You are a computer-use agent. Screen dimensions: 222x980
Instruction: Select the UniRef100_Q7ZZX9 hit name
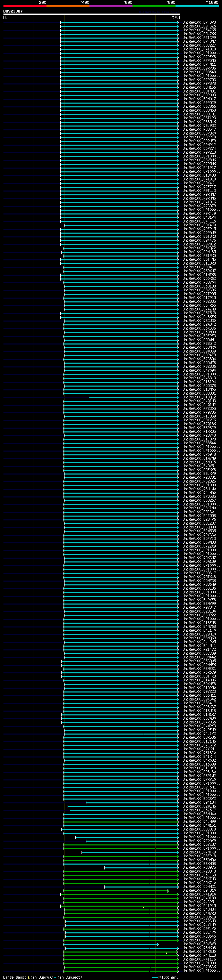click(199, 546)
